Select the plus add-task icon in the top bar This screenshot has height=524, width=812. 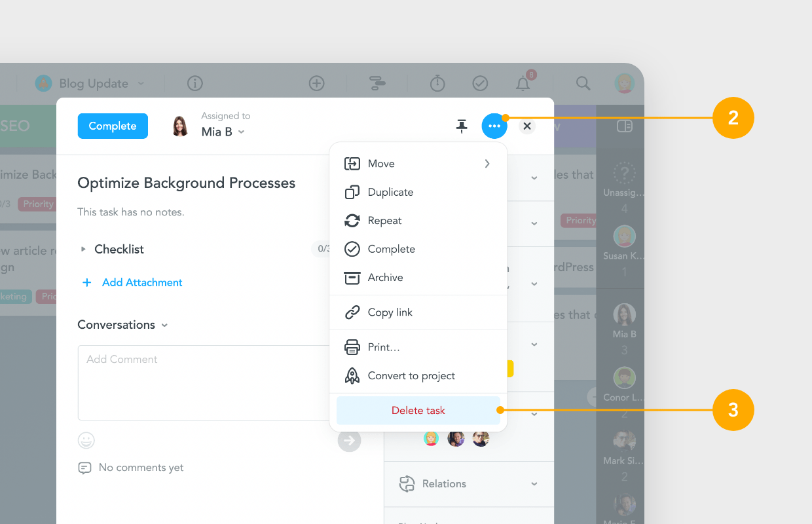317,83
